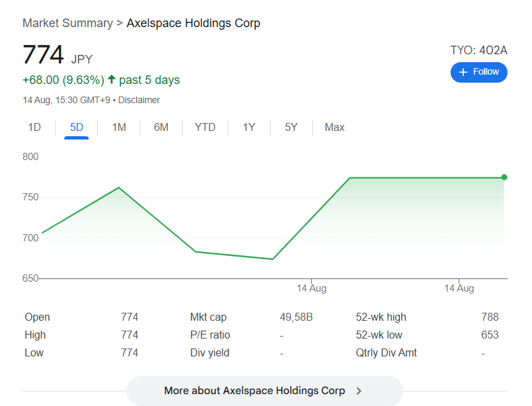Image resolution: width=532 pixels, height=406 pixels.
Task: Click the 52-wk low value 653
Action: (x=490, y=335)
